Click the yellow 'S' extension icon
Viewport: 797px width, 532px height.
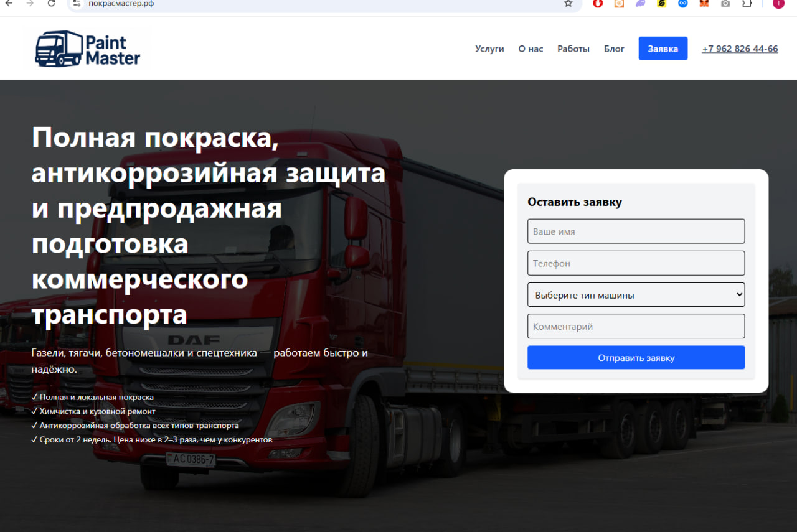click(661, 4)
